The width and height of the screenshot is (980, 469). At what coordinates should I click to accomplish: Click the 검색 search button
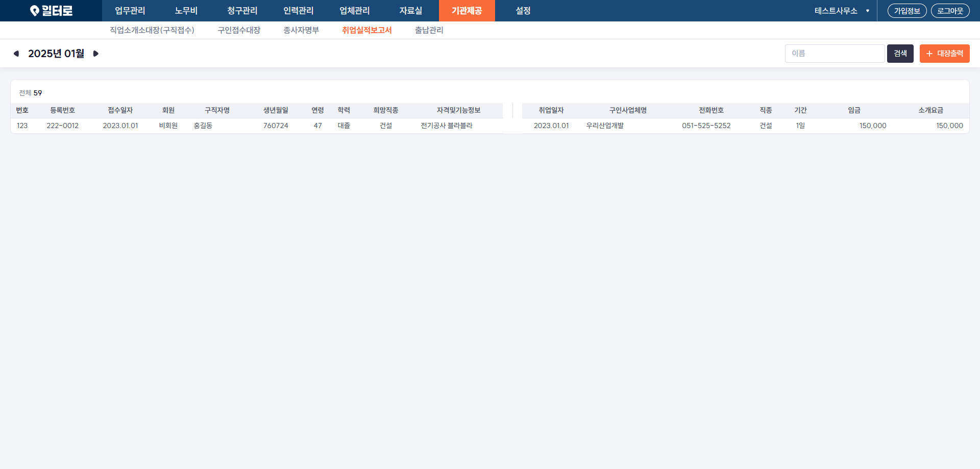pos(900,54)
